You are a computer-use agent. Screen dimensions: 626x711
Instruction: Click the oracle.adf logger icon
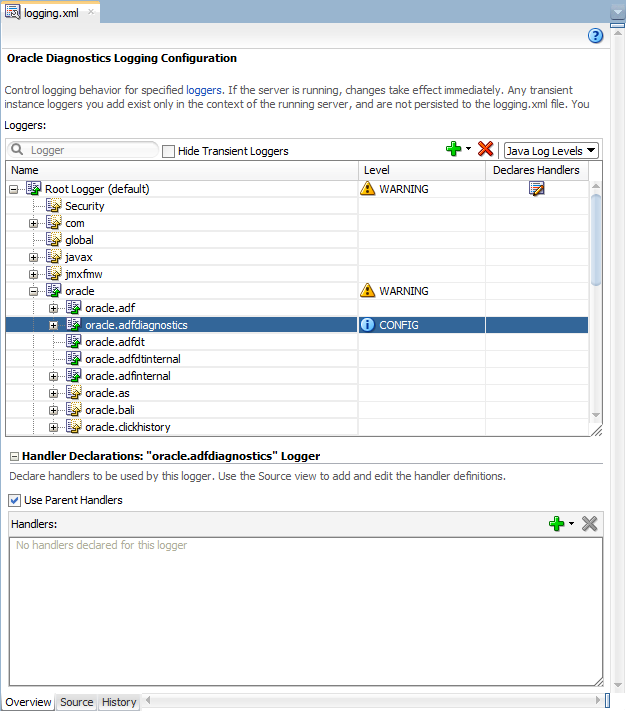(x=73, y=307)
